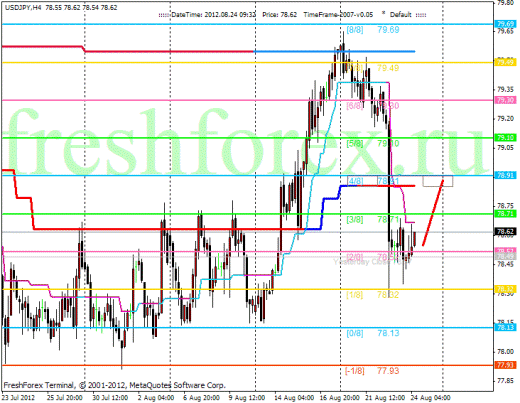The image size is (520, 403).
Task: Click the 21 Aug 12:00 time axis label
Action: [385, 398]
